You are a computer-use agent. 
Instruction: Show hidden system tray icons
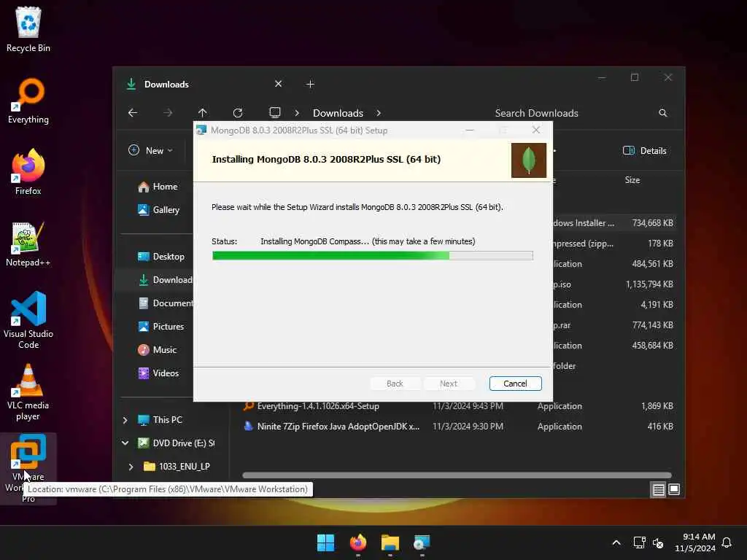coord(616,542)
